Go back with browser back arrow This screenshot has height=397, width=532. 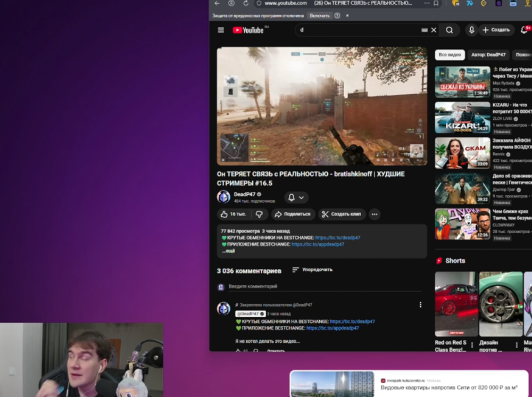(217, 3)
